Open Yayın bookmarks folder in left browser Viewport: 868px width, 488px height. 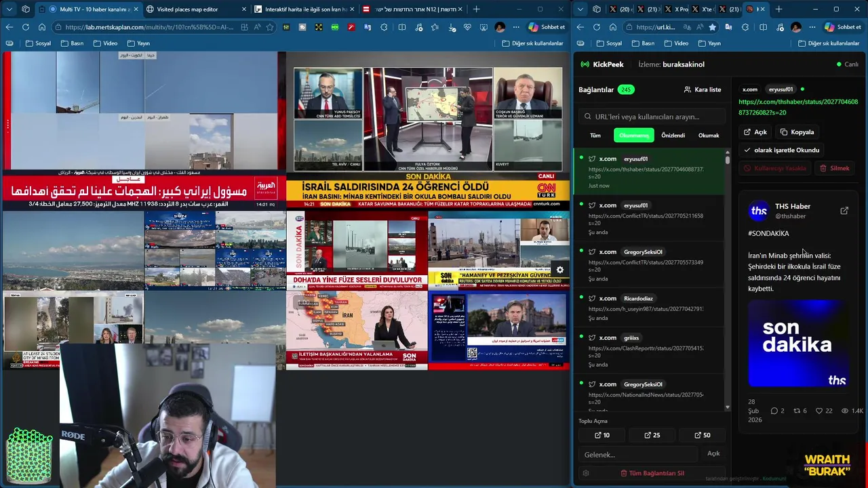point(138,43)
